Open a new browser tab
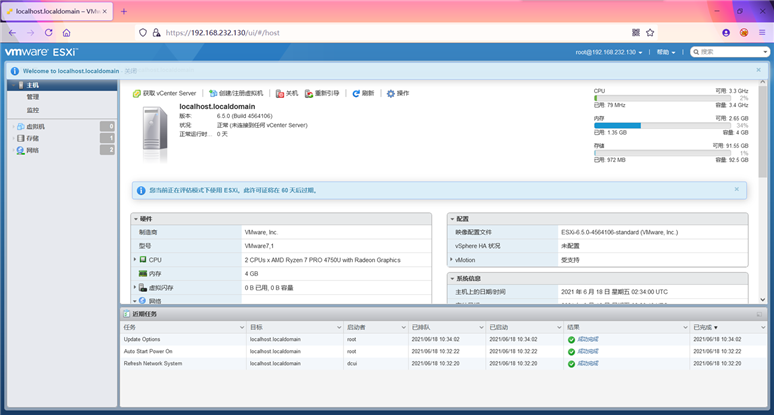Screen dimensions: 774x415 pos(124,11)
